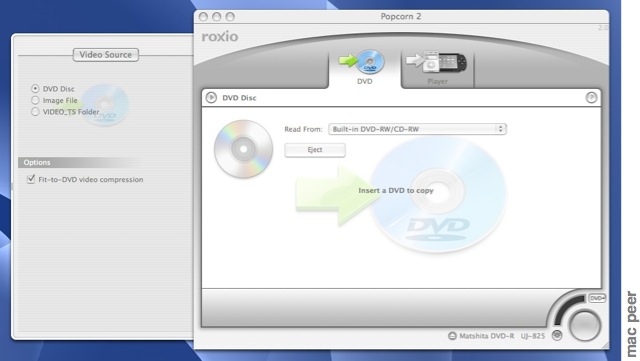Select the Image File radio button
Image resolution: width=640 pixels, height=361 pixels.
point(35,100)
